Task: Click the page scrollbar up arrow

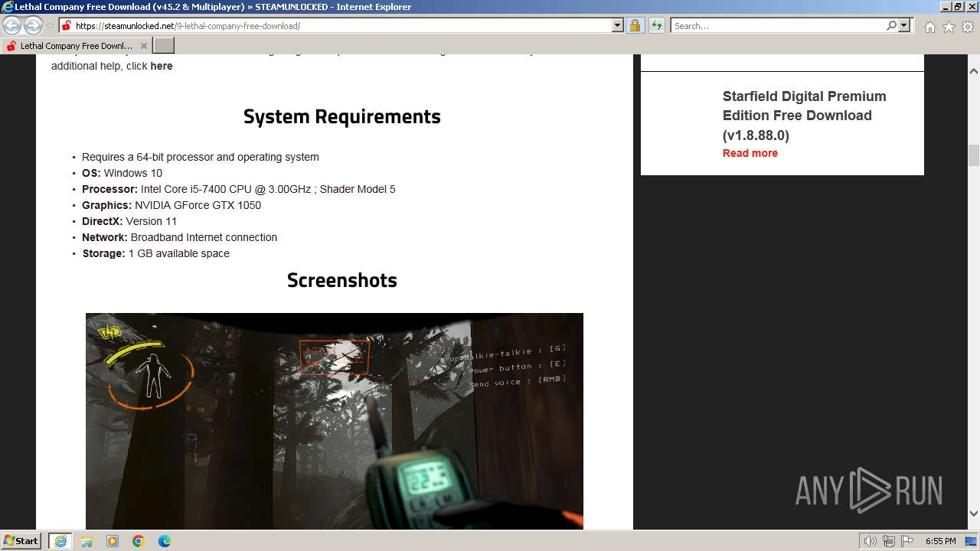Action: coord(974,71)
